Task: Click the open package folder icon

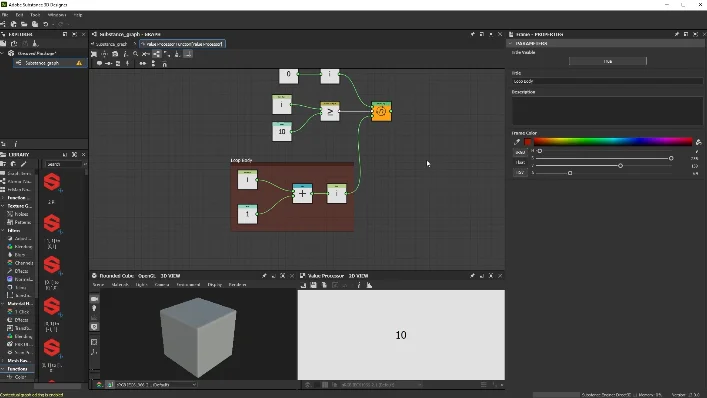Action: [24, 24]
